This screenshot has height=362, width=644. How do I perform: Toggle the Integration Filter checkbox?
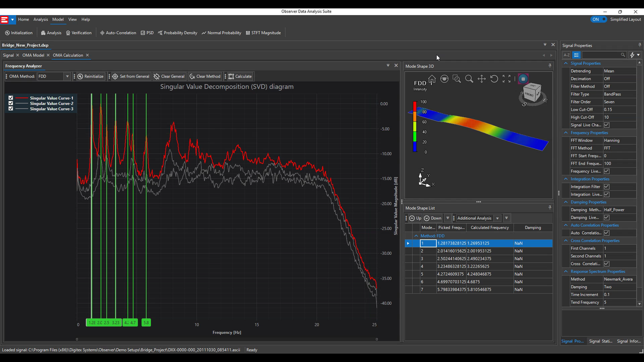click(x=606, y=187)
